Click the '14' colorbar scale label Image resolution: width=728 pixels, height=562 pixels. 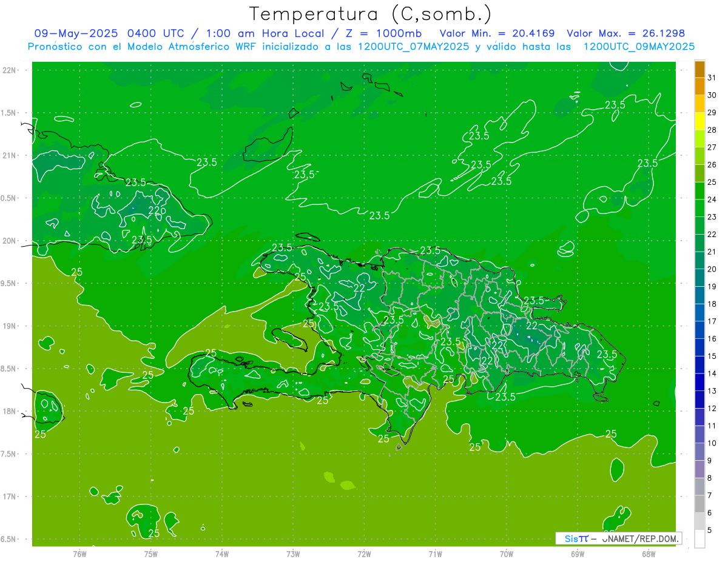point(712,373)
